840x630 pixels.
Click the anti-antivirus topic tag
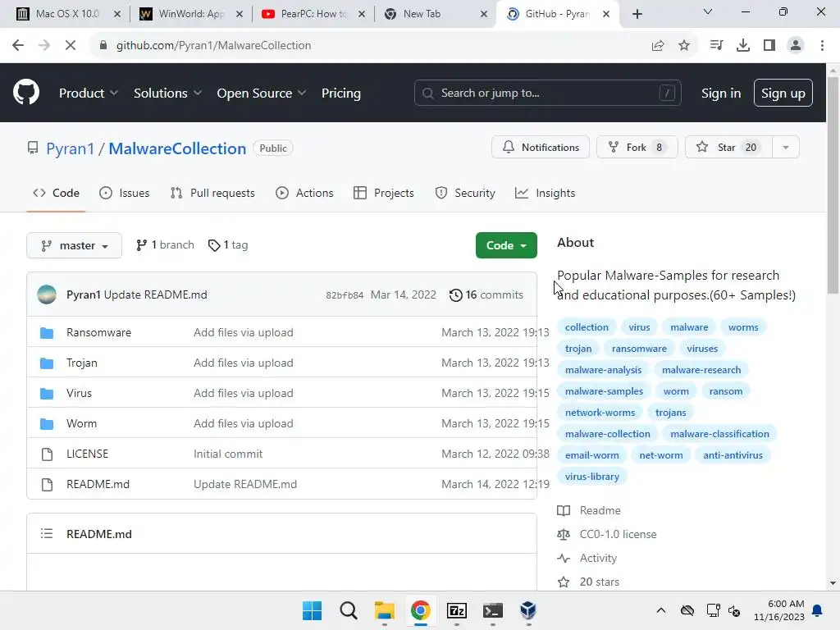click(x=733, y=454)
